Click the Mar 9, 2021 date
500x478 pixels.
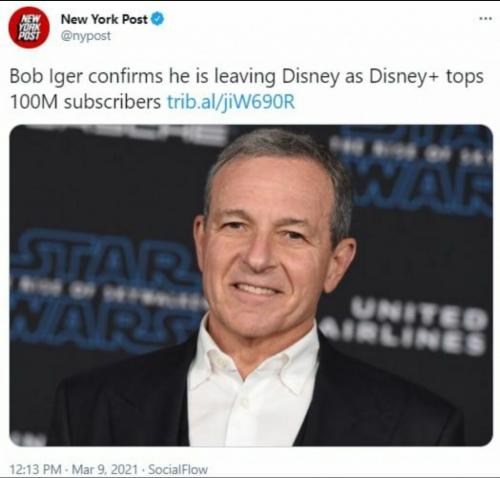[105, 469]
